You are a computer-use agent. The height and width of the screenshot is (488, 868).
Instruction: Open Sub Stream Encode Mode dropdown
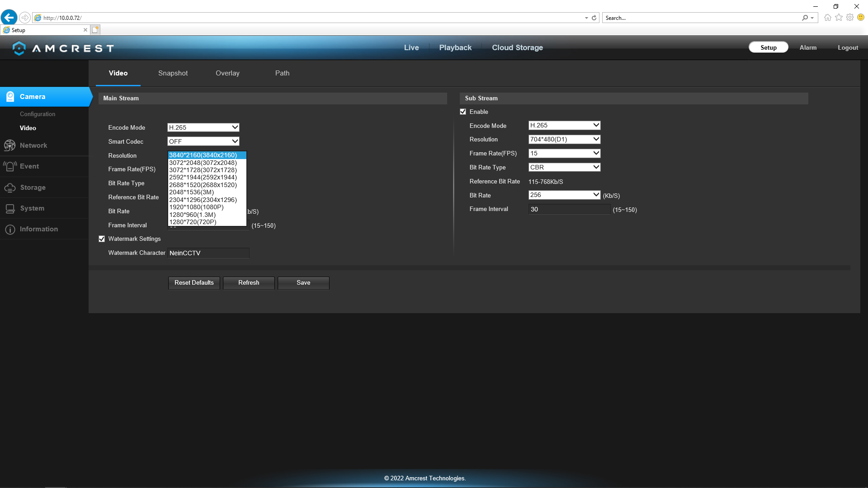click(565, 125)
